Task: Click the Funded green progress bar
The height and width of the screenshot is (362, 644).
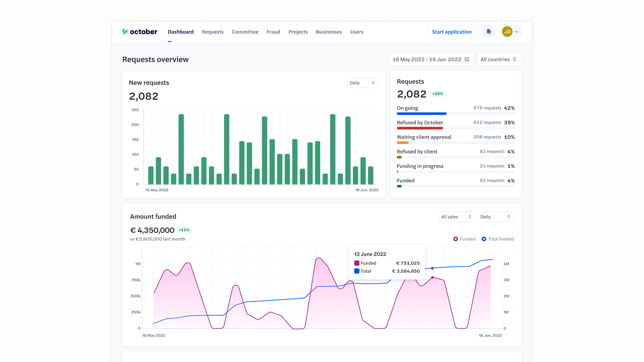Action: 399,186
